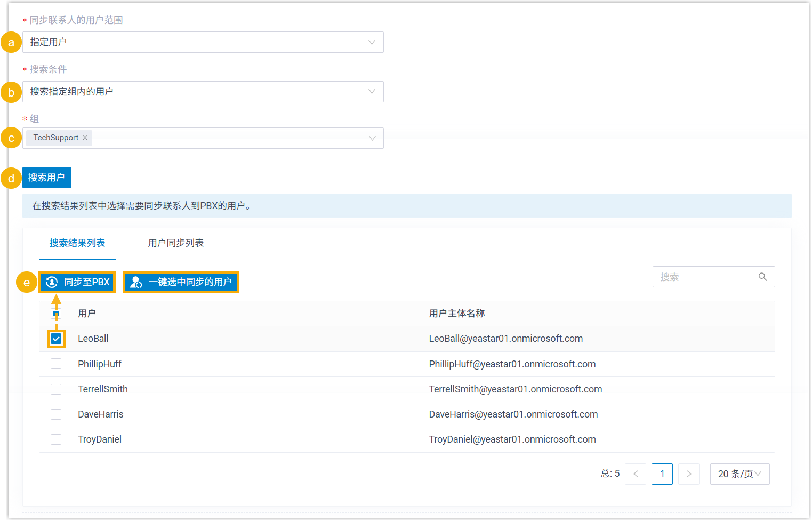Select the DaveHarris row checkbox
The width and height of the screenshot is (812, 521).
(x=56, y=414)
